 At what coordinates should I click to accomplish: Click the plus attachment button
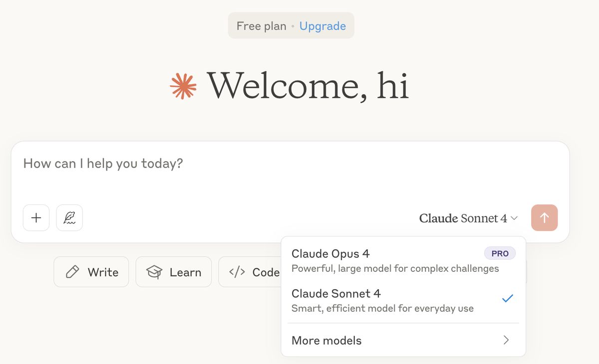click(x=36, y=218)
